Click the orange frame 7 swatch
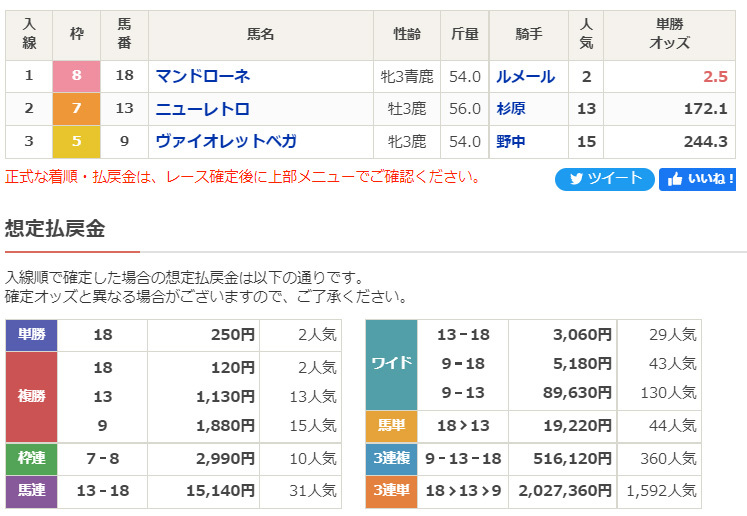This screenshot has width=747, height=516. 77,109
